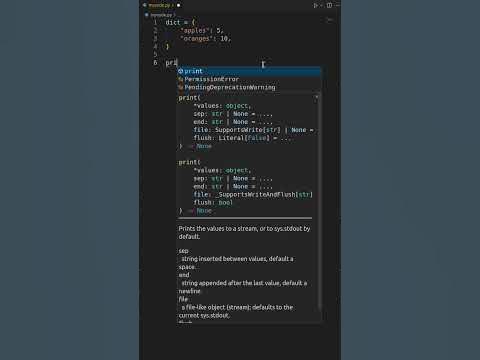This screenshot has height=360, width=480.
Task: Click the unsaved dot on the file tab
Action: 179,5
